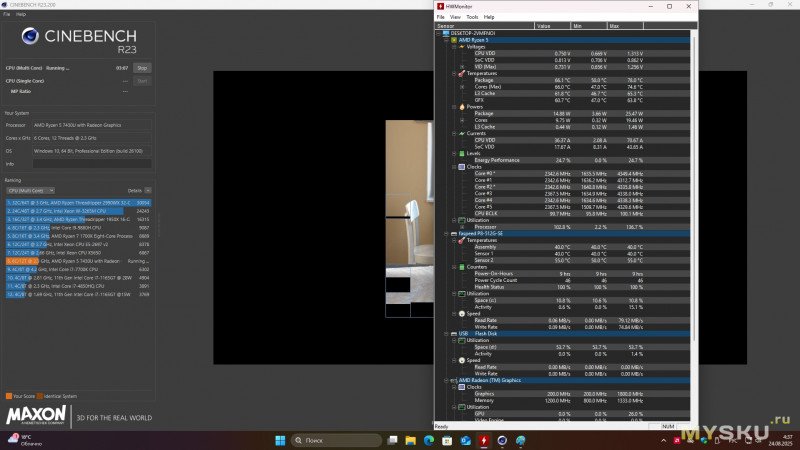Toggle the Details checkbox in Cinebench ranking

[148, 190]
